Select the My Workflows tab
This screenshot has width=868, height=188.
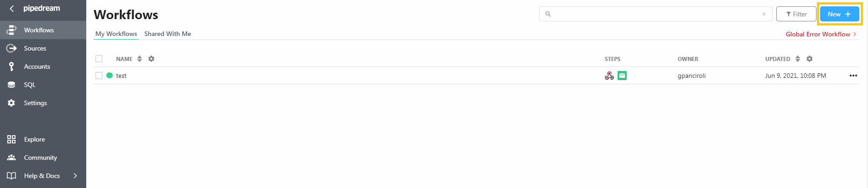(x=116, y=34)
